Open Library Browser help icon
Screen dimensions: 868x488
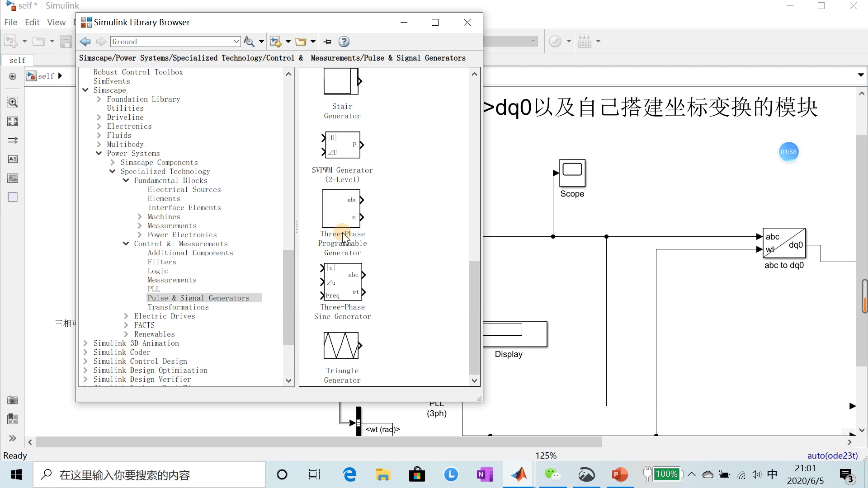click(x=344, y=42)
